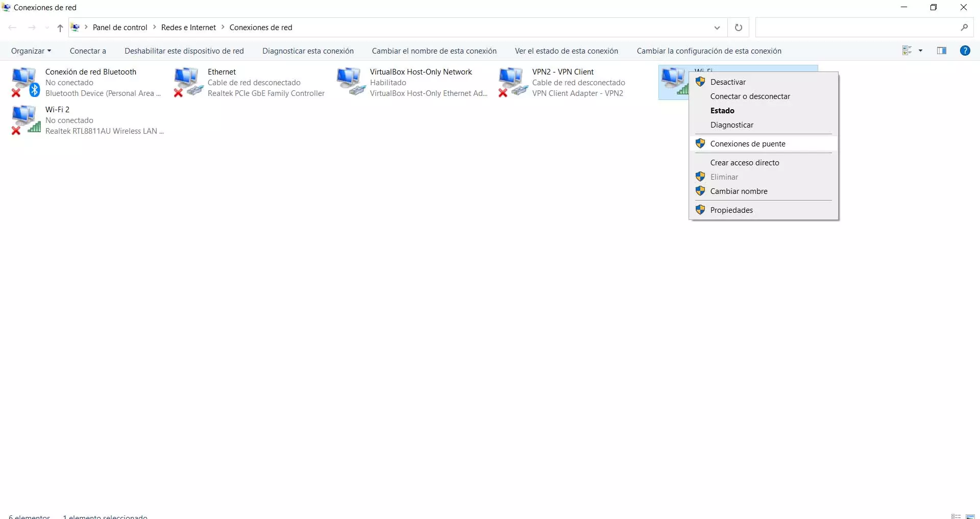Click the change view icon

pos(907,51)
